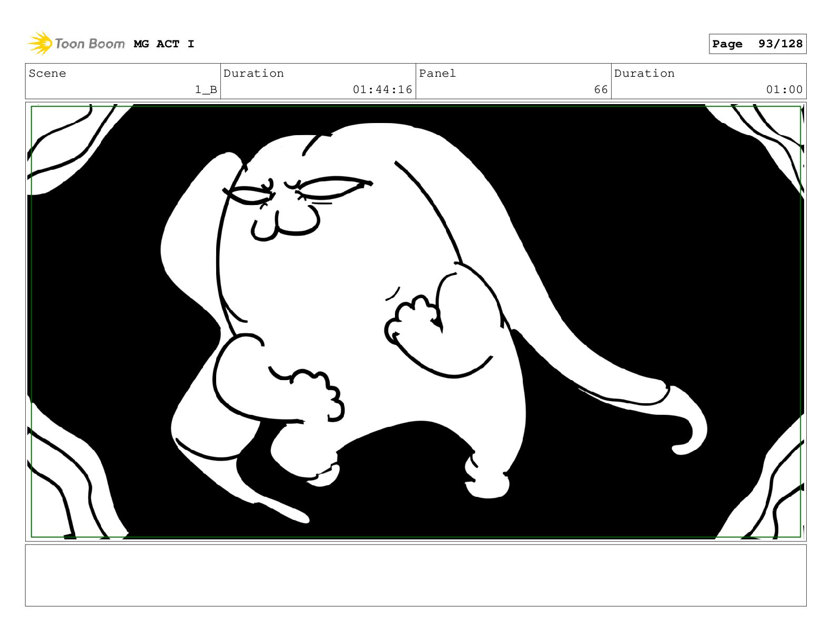Click the empty notes box below the panel
The height and width of the screenshot is (644, 832).
(x=415, y=575)
